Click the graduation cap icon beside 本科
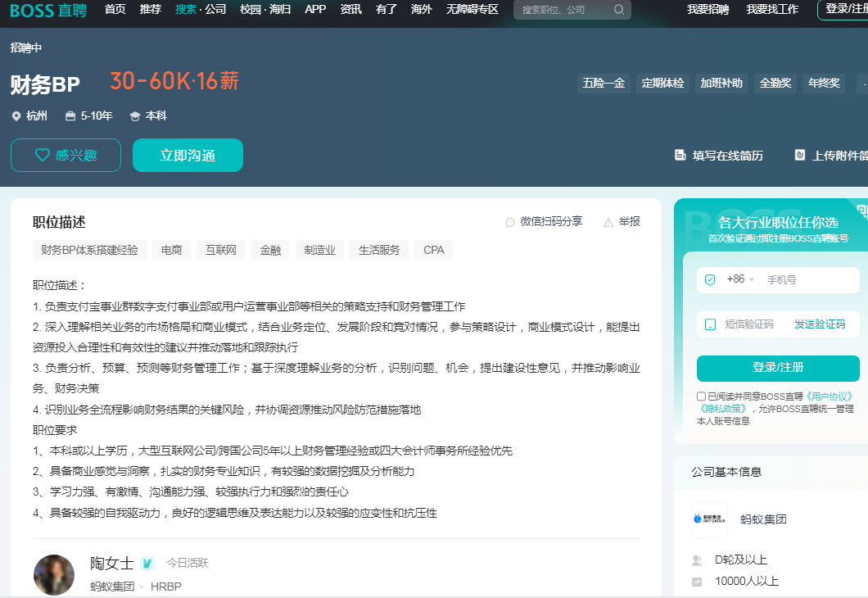868x598 pixels. [134, 116]
